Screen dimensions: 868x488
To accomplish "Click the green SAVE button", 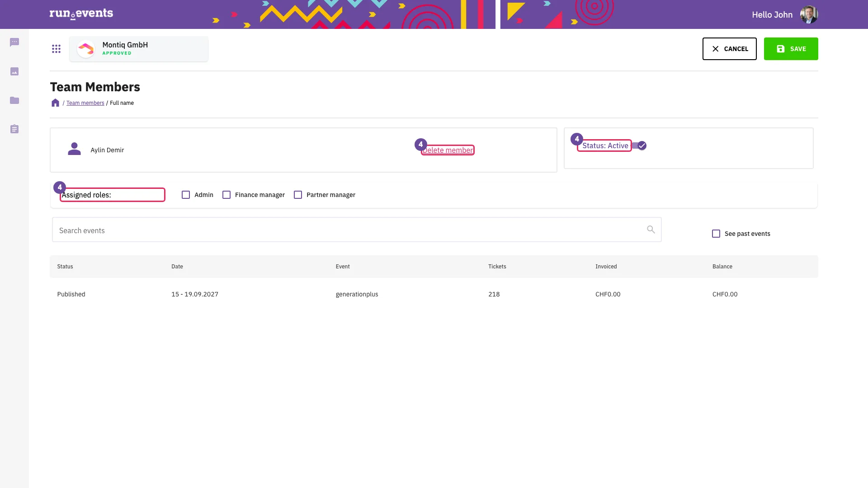I will point(791,49).
